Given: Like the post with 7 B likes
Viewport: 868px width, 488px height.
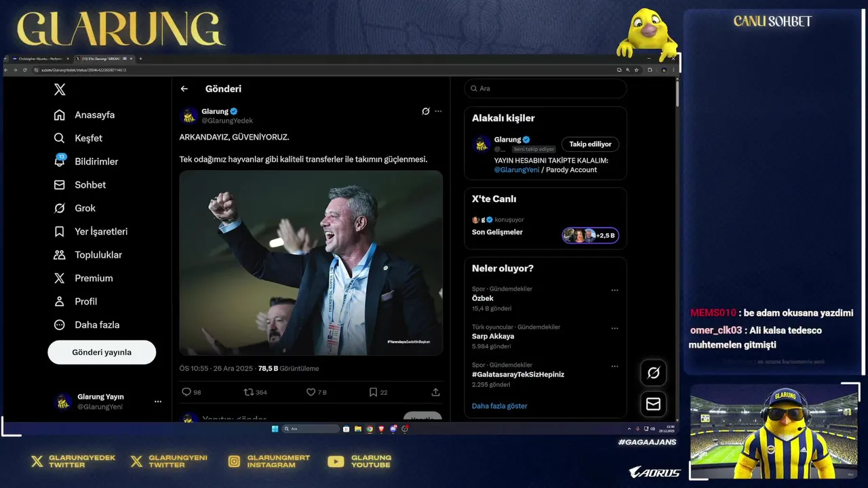Looking at the screenshot, I should tap(311, 392).
